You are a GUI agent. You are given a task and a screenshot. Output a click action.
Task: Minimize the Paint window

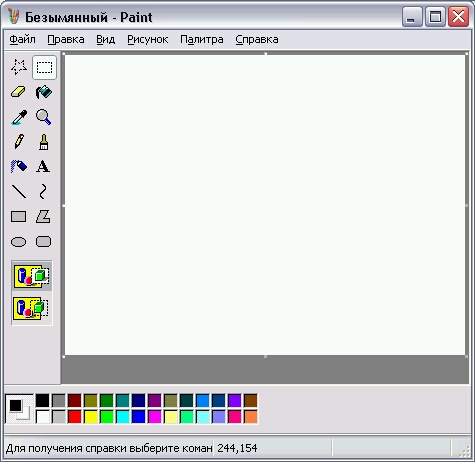[412, 16]
